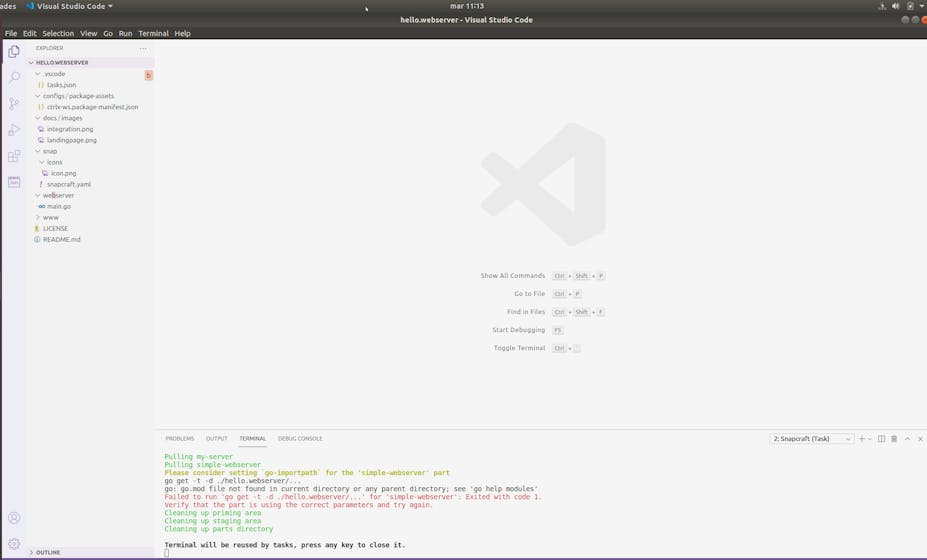The image size is (927, 560).
Task: Open snapcraft.yaml in the explorer
Action: pos(68,184)
